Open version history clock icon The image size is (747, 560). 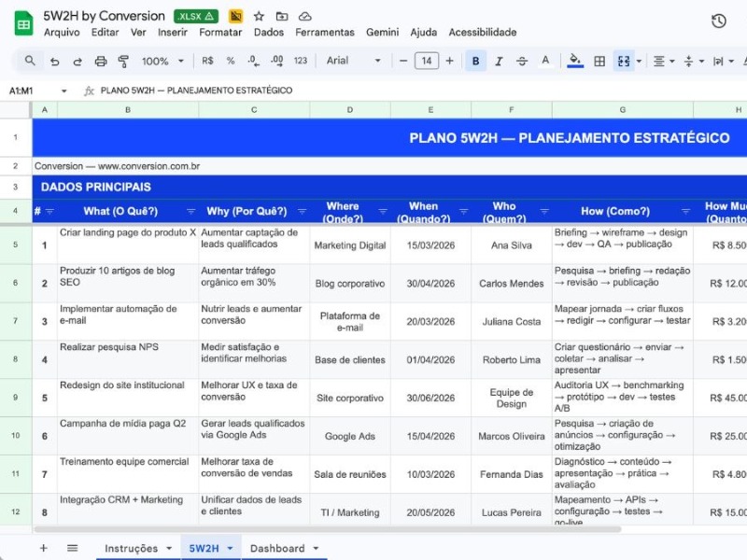point(718,21)
